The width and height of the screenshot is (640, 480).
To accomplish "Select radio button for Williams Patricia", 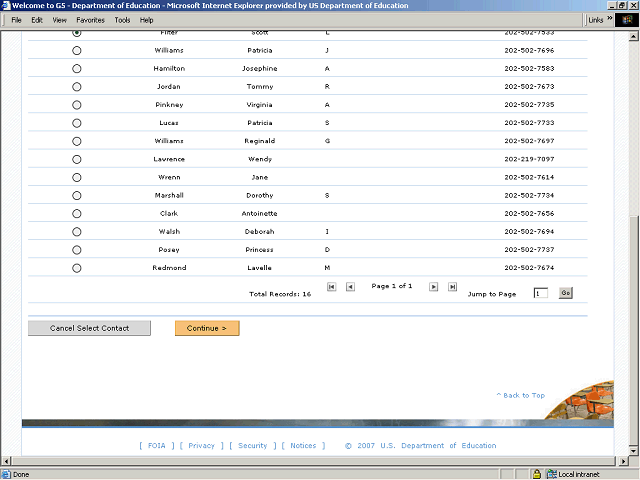I will [77, 51].
